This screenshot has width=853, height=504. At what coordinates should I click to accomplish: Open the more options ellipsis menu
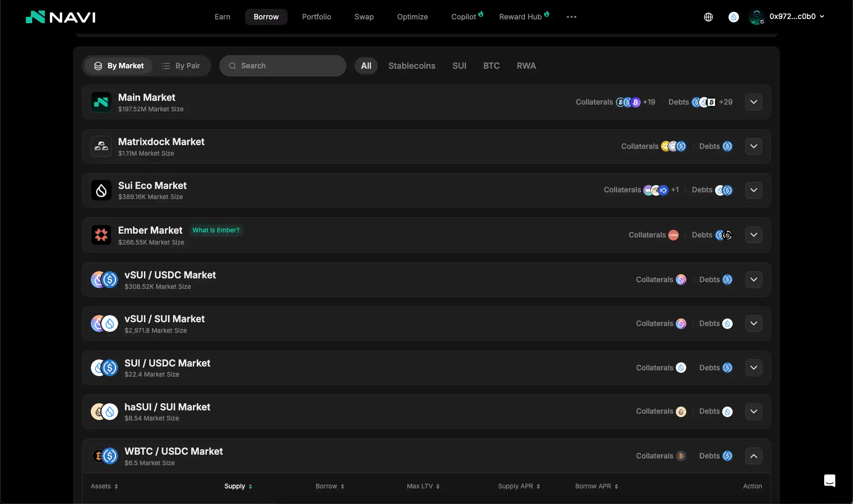(571, 17)
